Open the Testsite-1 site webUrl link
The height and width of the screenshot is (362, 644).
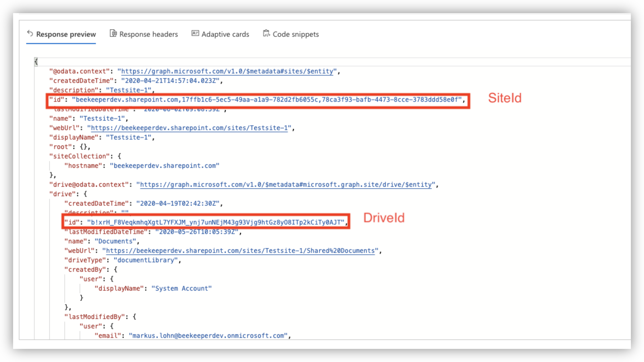(189, 128)
